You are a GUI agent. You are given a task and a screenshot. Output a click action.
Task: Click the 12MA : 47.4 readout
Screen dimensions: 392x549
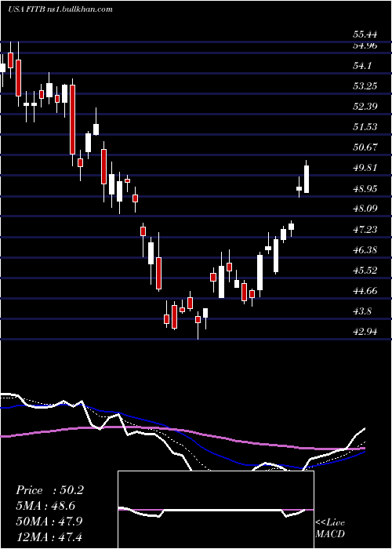(49, 536)
